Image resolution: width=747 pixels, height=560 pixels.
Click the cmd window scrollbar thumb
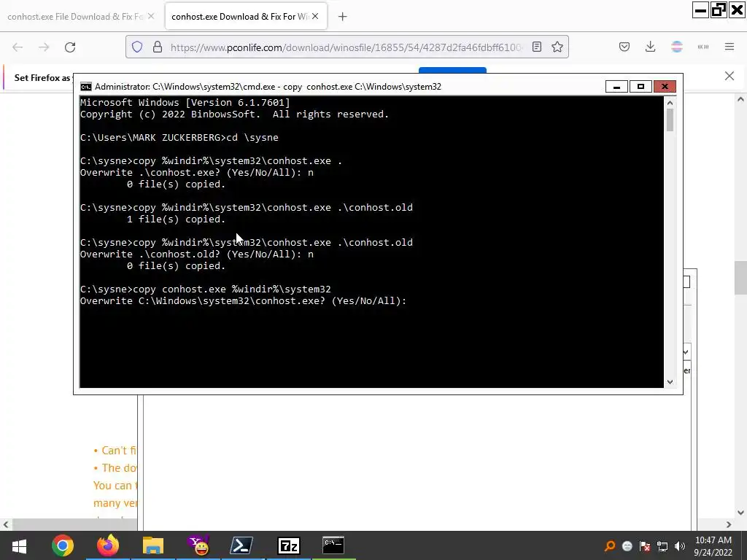[670, 120]
